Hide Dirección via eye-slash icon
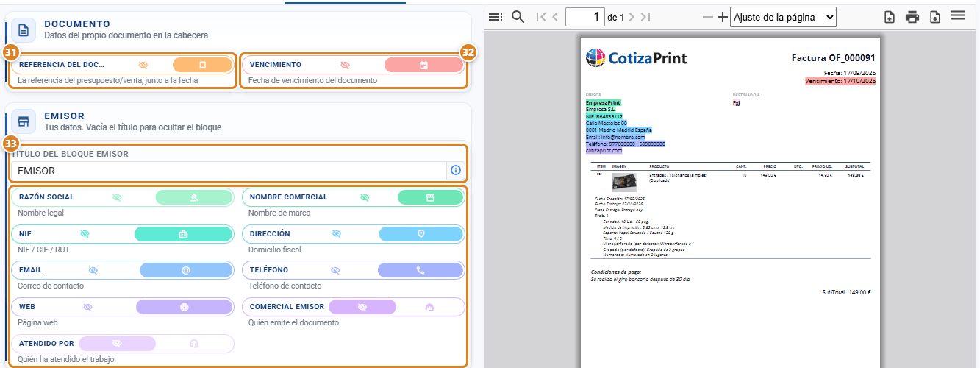This screenshot has height=368, width=980. (337, 234)
